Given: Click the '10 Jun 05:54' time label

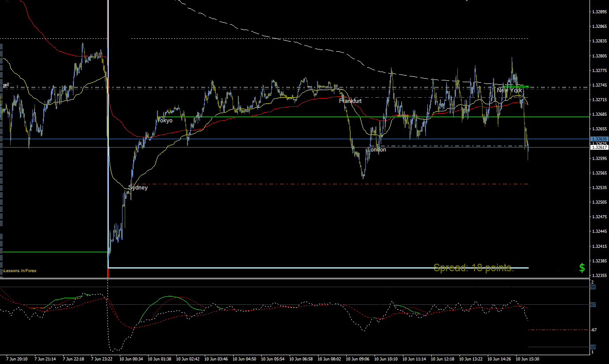Looking at the screenshot, I should 273,359.
